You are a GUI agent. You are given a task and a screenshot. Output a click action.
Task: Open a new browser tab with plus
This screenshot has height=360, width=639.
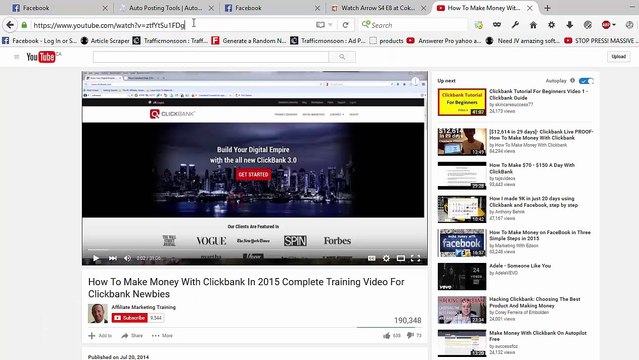pos(547,8)
